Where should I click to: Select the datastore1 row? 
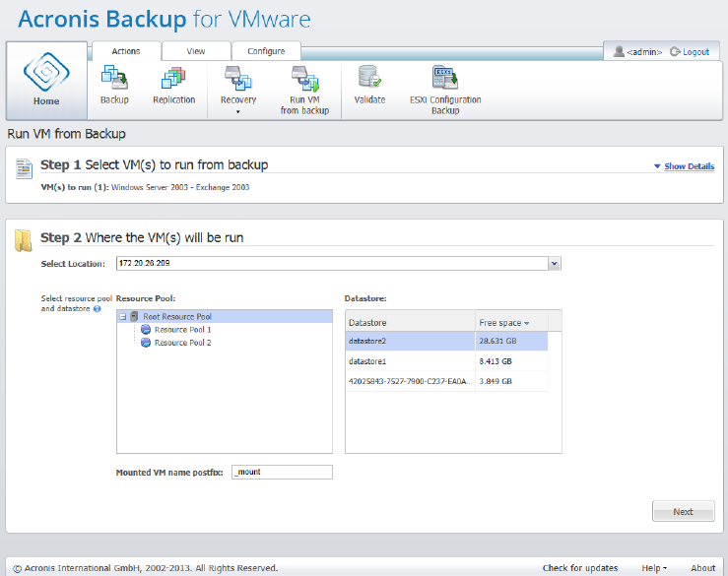tap(446, 361)
